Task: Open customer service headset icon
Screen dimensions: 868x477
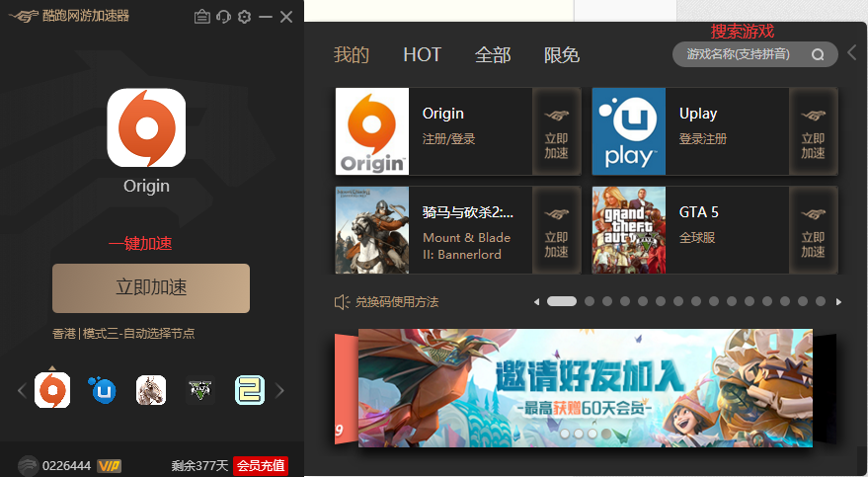Action: (x=223, y=17)
